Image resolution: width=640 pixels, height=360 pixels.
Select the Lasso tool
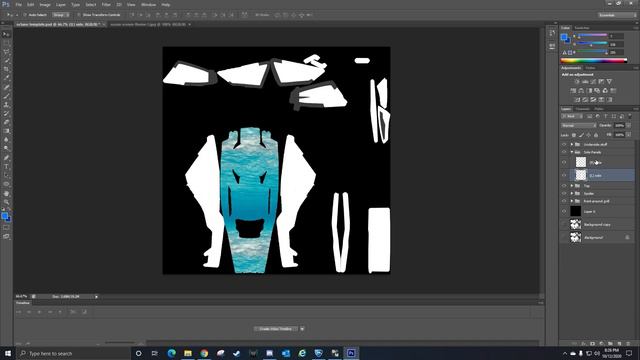6,52
